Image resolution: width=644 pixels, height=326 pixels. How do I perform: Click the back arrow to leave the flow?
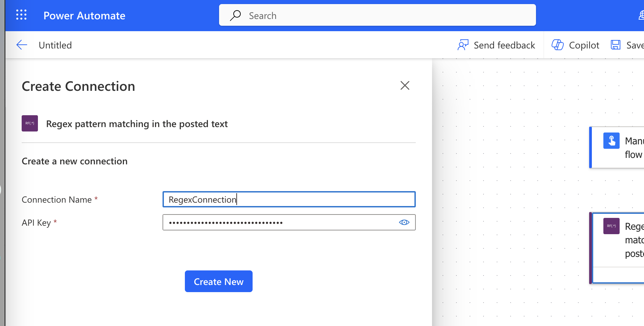point(21,45)
